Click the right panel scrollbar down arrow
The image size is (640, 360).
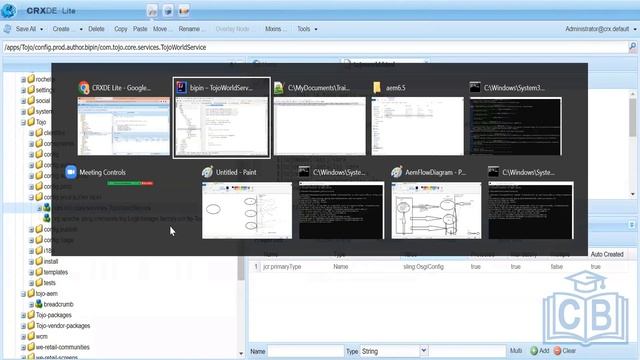(x=633, y=195)
